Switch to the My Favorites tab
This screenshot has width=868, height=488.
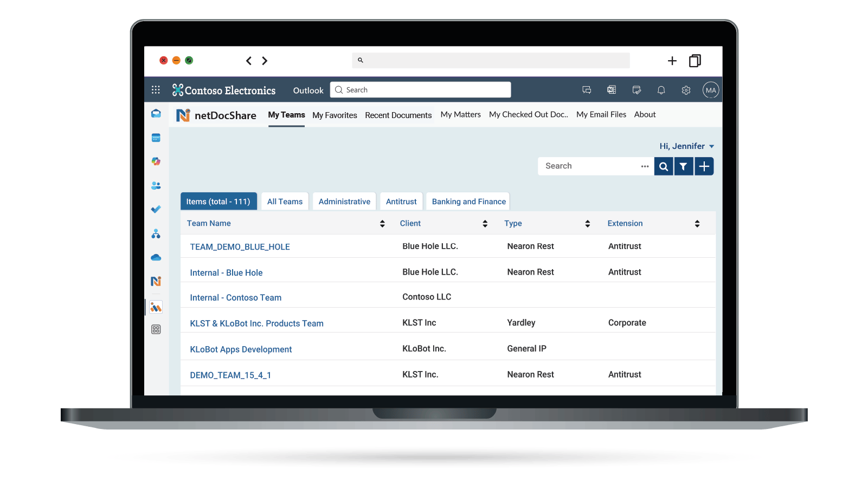coord(335,115)
